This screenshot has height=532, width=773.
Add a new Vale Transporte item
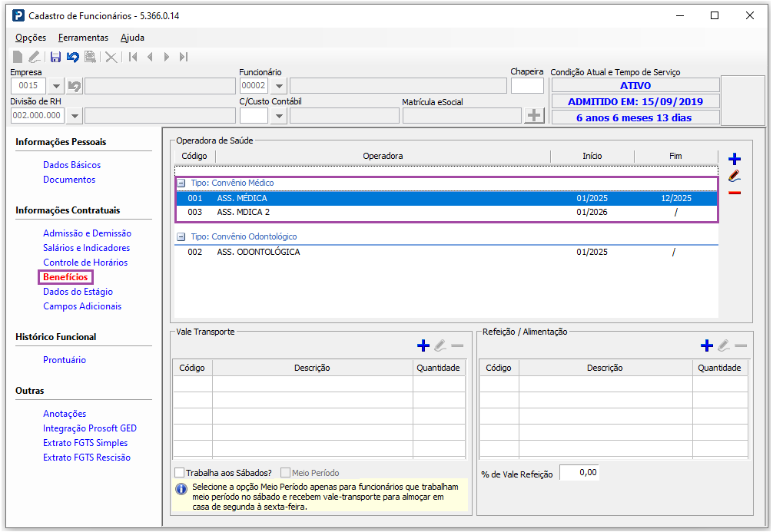(423, 345)
